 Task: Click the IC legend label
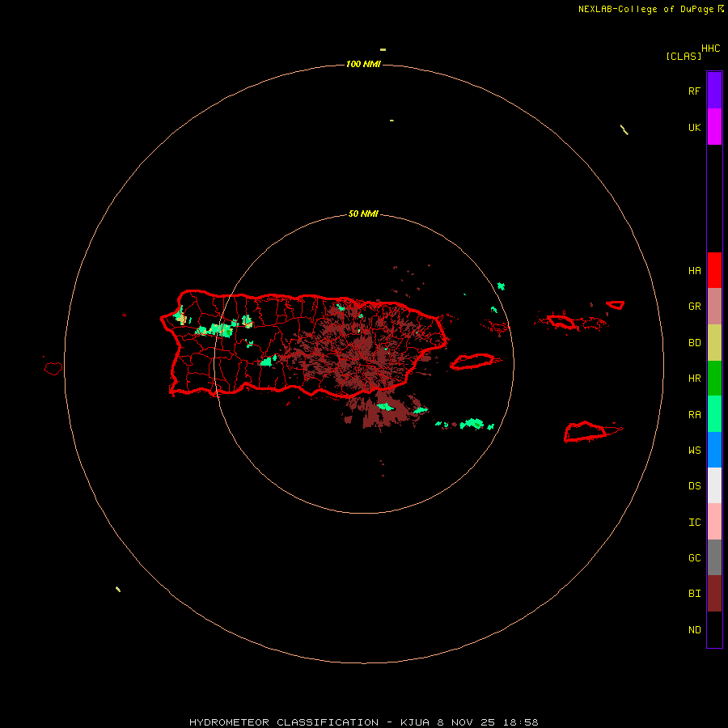coord(694,523)
